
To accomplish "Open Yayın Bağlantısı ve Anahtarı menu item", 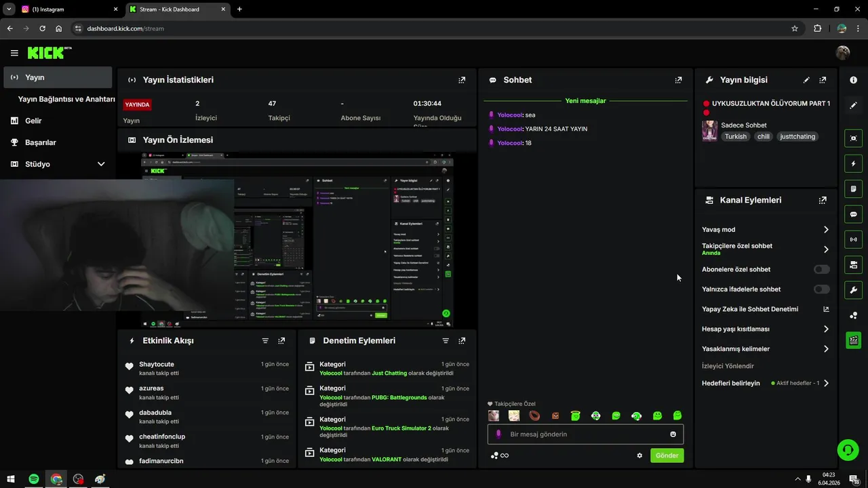I will pyautogui.click(x=66, y=99).
